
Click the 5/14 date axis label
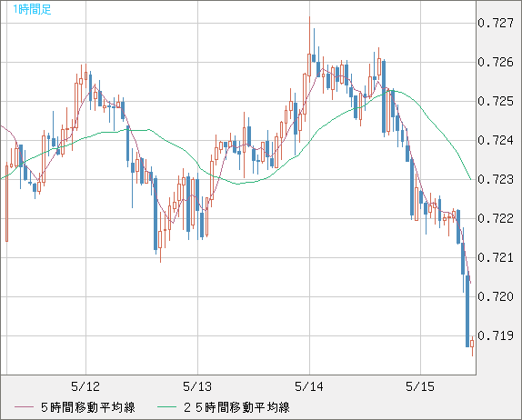click(309, 386)
